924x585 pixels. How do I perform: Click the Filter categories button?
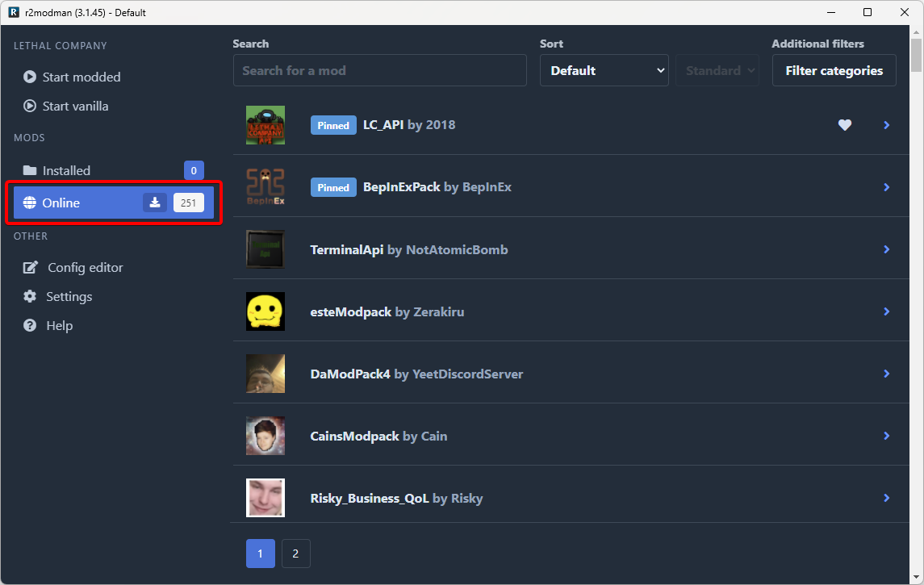pyautogui.click(x=834, y=70)
